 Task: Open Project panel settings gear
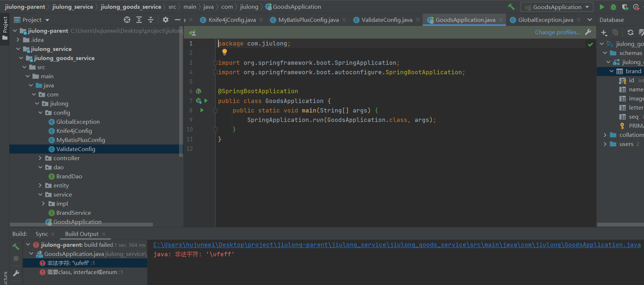166,20
